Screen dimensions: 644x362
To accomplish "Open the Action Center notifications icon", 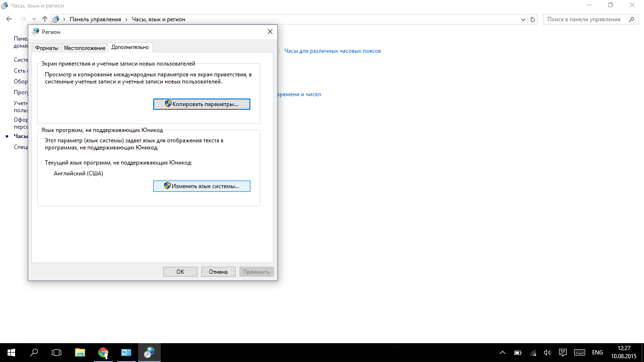I will tap(562, 353).
